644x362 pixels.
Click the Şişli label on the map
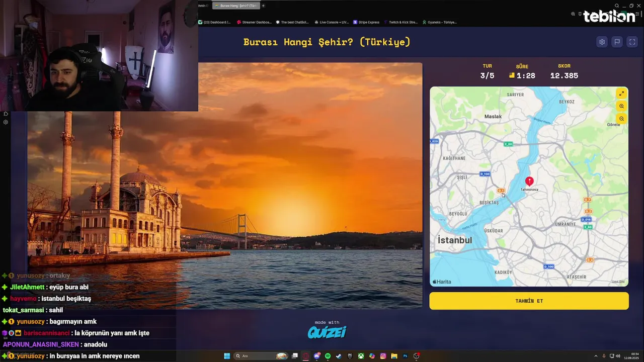(x=462, y=177)
